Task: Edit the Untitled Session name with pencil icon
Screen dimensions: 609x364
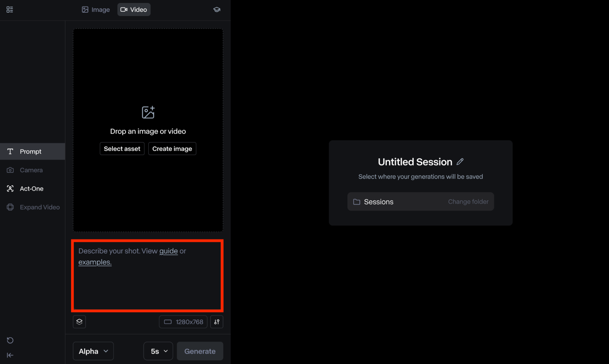Action: click(x=460, y=162)
